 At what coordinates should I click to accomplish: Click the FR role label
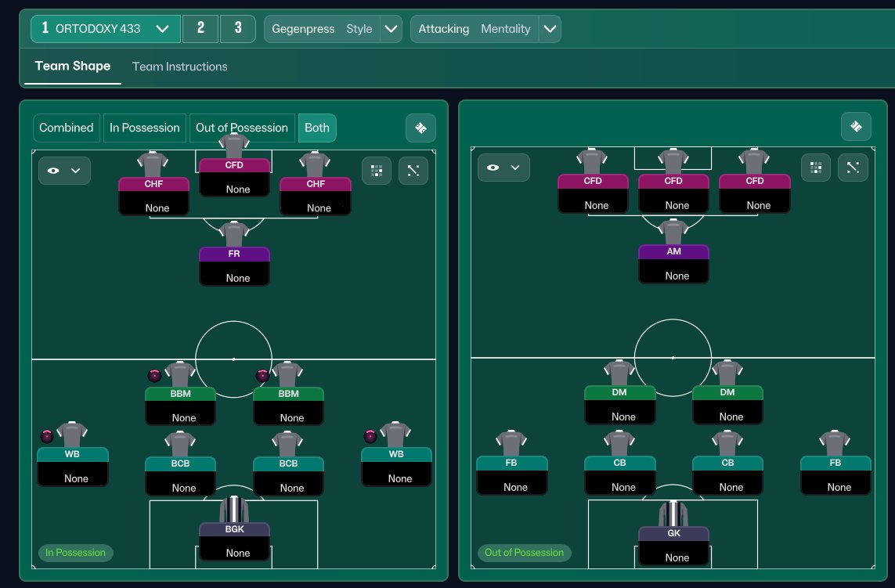coord(234,254)
